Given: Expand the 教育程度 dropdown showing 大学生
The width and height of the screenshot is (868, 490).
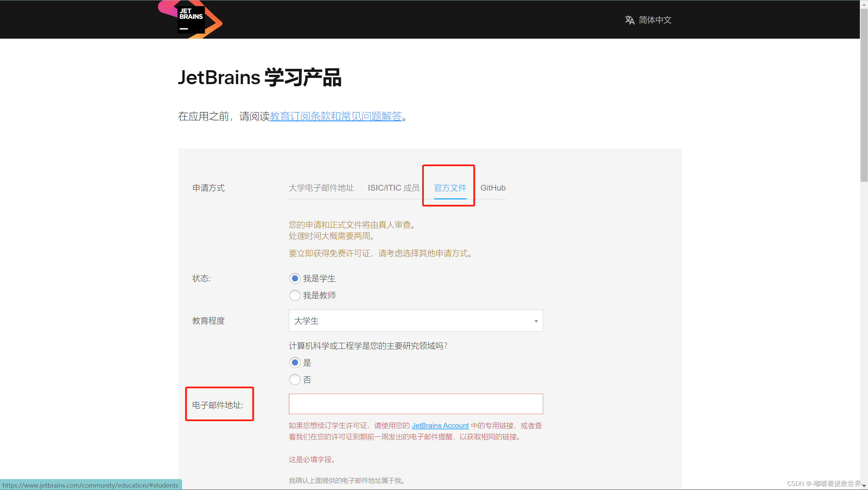Looking at the screenshot, I should [x=415, y=321].
